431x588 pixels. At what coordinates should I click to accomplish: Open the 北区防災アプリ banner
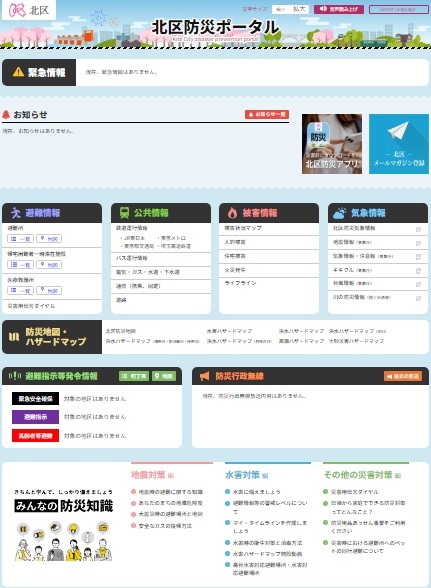coord(332,144)
